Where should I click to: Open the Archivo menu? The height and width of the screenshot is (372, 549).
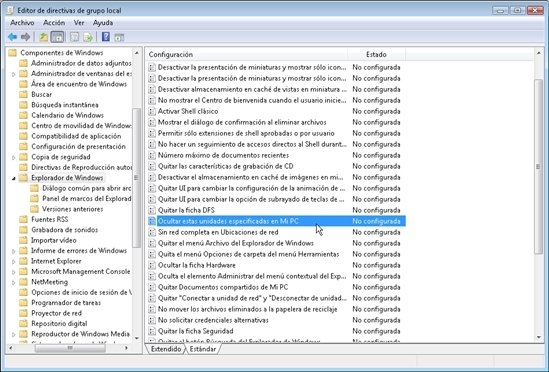point(22,23)
